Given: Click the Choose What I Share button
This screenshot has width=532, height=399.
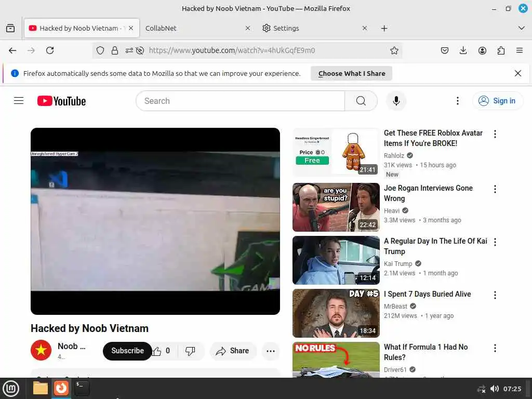Looking at the screenshot, I should (x=352, y=74).
